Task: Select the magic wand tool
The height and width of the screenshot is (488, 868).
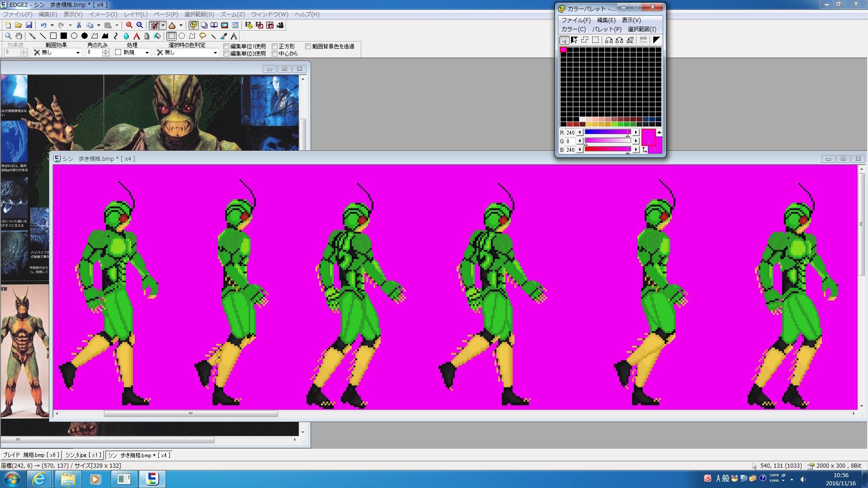Action: click(x=213, y=36)
